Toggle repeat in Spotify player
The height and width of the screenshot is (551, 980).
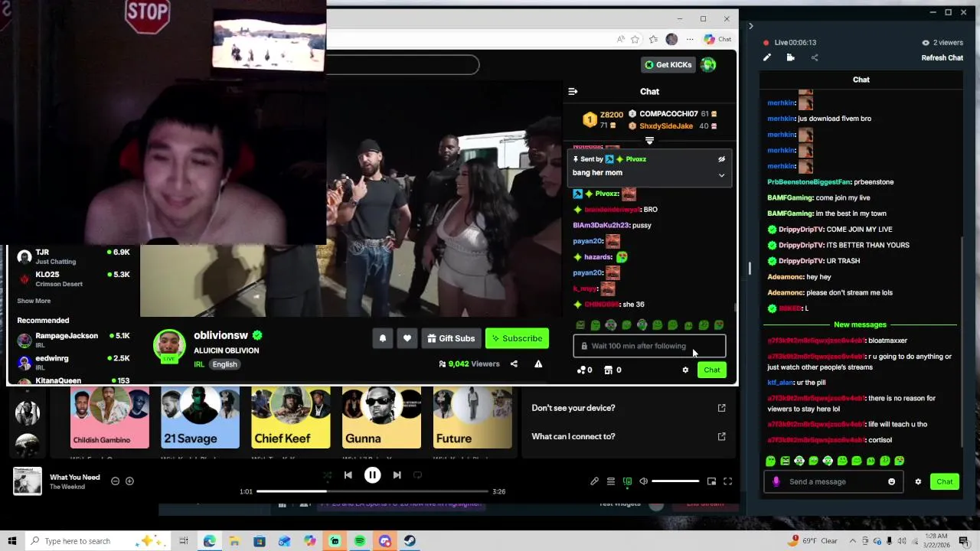point(417,475)
